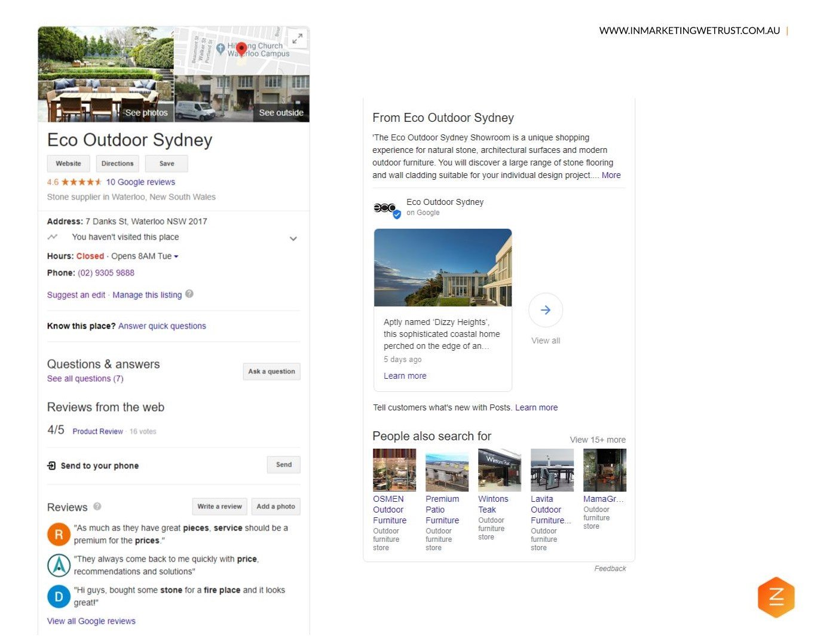Click the visit history trend icon
Image resolution: width=817 pixels, height=644 pixels.
(x=53, y=237)
